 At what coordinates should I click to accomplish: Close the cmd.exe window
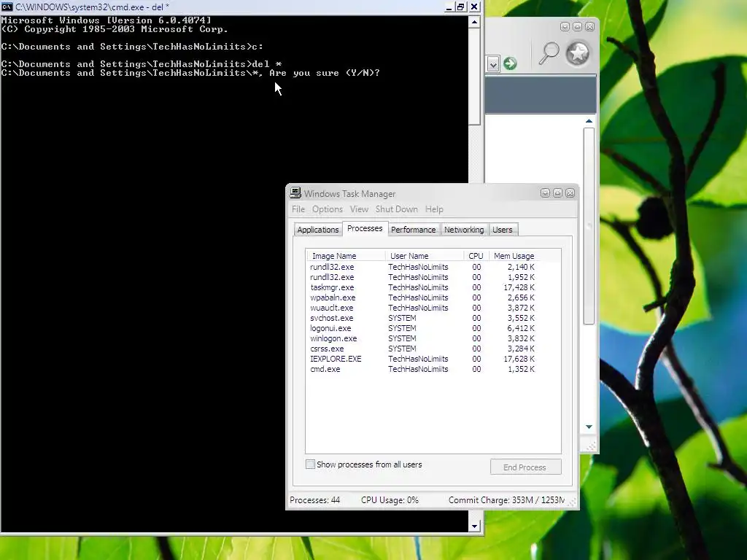coord(474,7)
